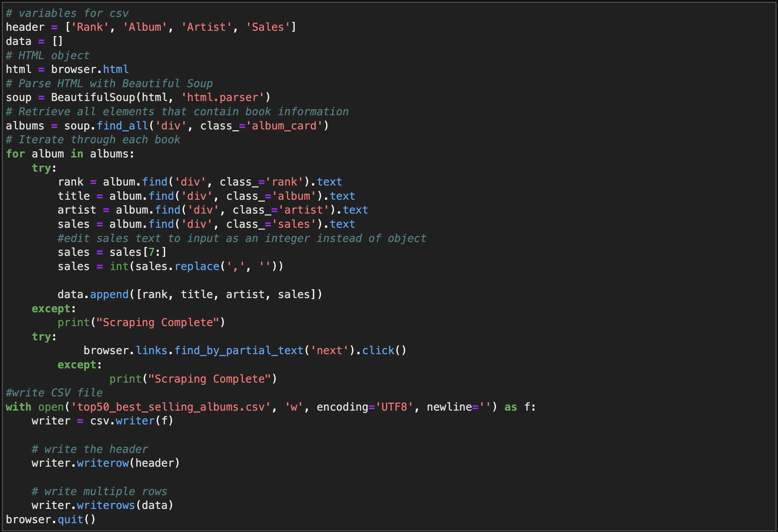Click the '# write multiple rows' comment
The width and height of the screenshot is (778, 532).
click(100, 492)
